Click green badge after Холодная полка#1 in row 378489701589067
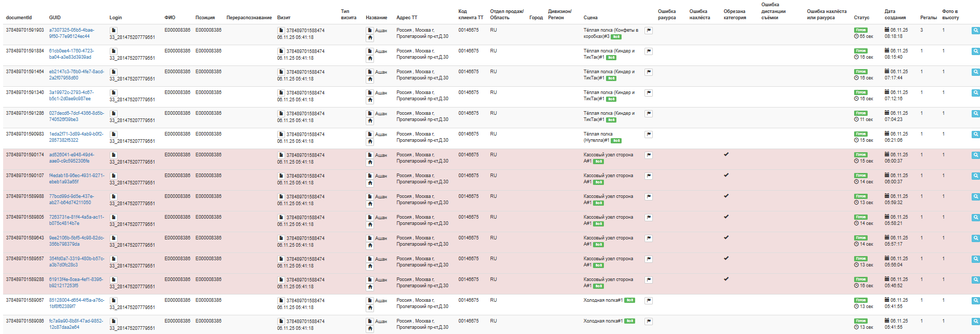Screen dimensions: 980x334 pos(629,300)
